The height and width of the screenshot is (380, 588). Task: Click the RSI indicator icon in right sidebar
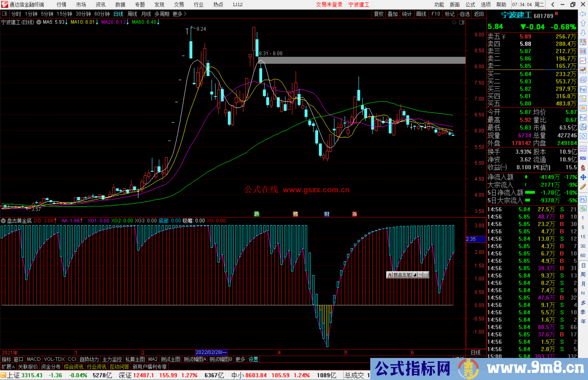coord(583,158)
